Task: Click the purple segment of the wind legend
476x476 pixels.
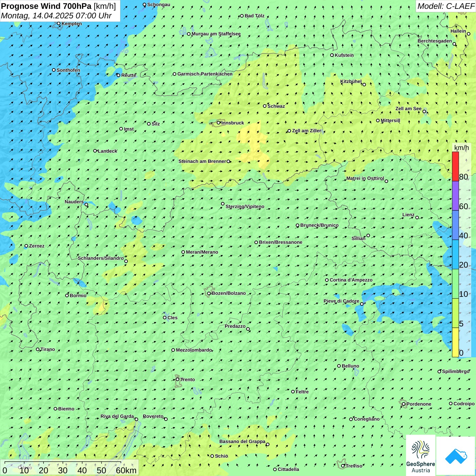Action: pos(455,196)
